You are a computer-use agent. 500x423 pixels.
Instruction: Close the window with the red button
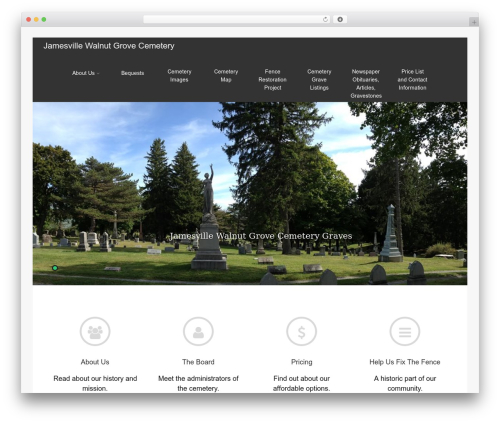pyautogui.click(x=29, y=19)
